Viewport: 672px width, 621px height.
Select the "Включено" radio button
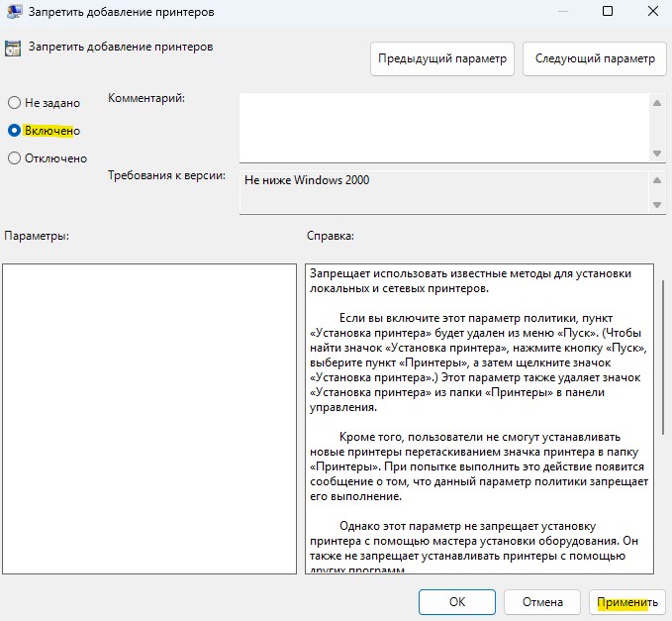(x=14, y=131)
